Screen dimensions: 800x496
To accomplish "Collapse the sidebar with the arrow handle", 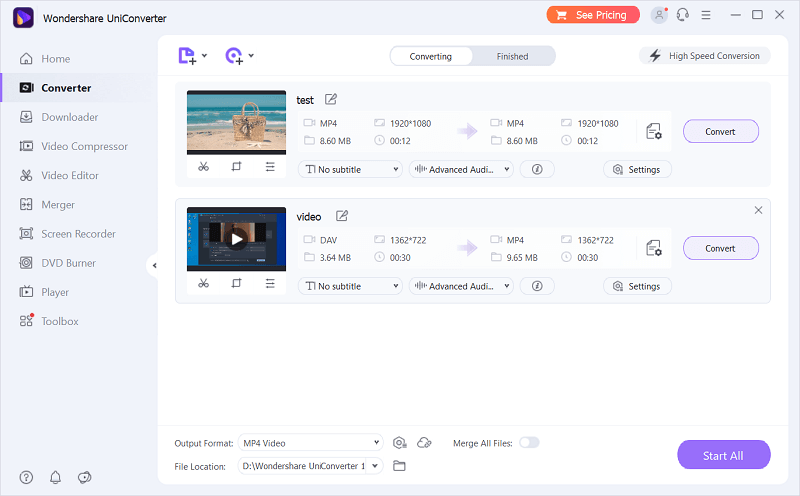I will tap(154, 265).
